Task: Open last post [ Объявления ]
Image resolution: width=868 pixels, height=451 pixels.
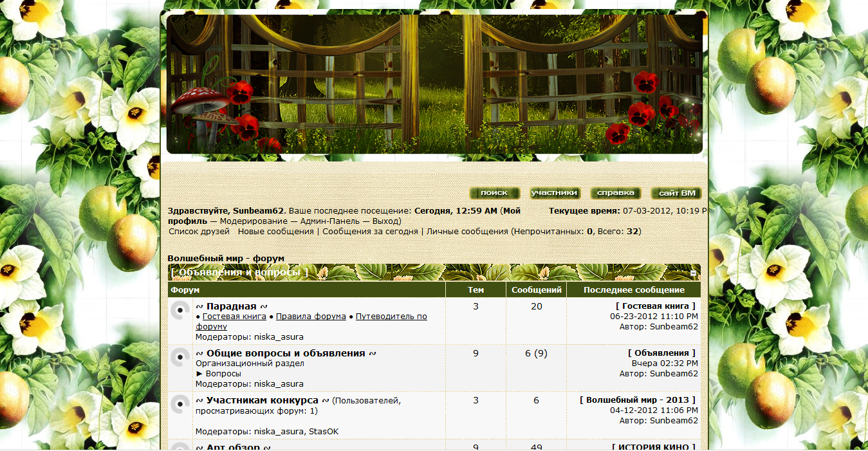Action: [x=662, y=353]
